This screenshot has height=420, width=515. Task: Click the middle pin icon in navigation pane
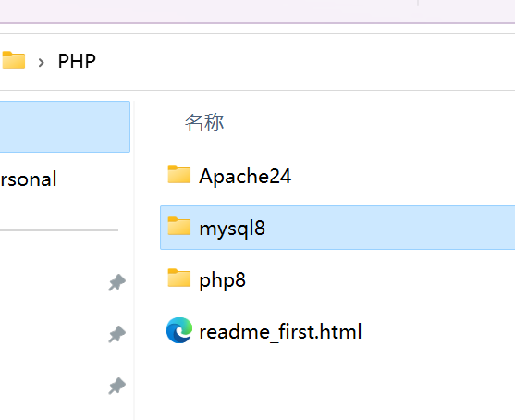(116, 335)
